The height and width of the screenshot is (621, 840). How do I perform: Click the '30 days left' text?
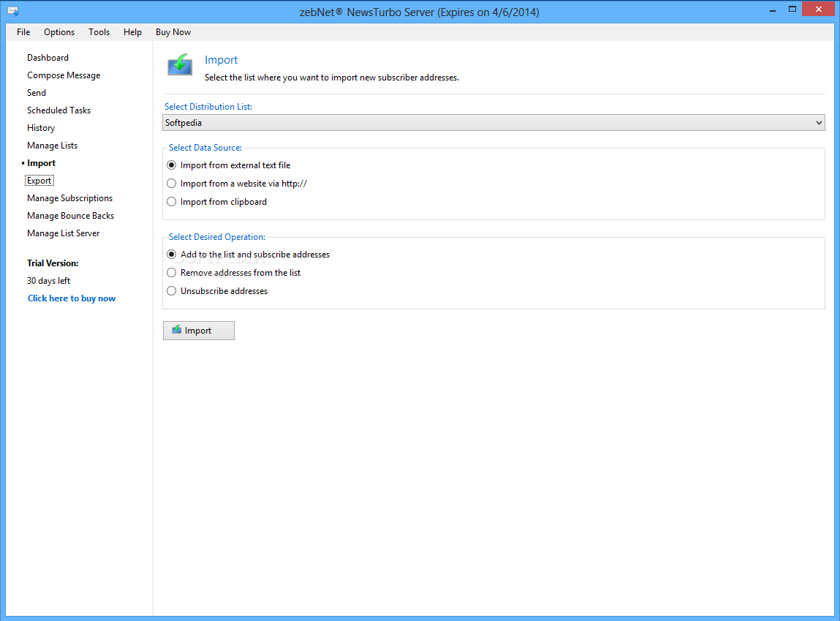click(x=49, y=281)
